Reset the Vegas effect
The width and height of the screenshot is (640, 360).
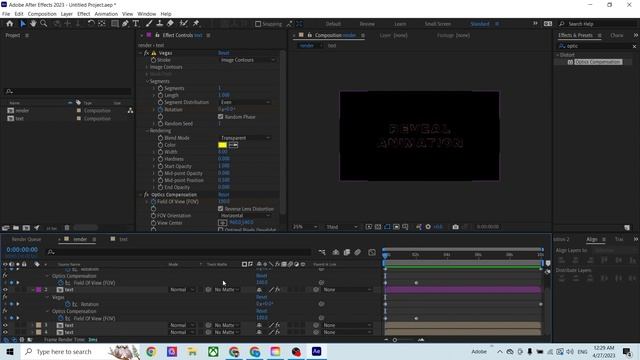pos(224,53)
